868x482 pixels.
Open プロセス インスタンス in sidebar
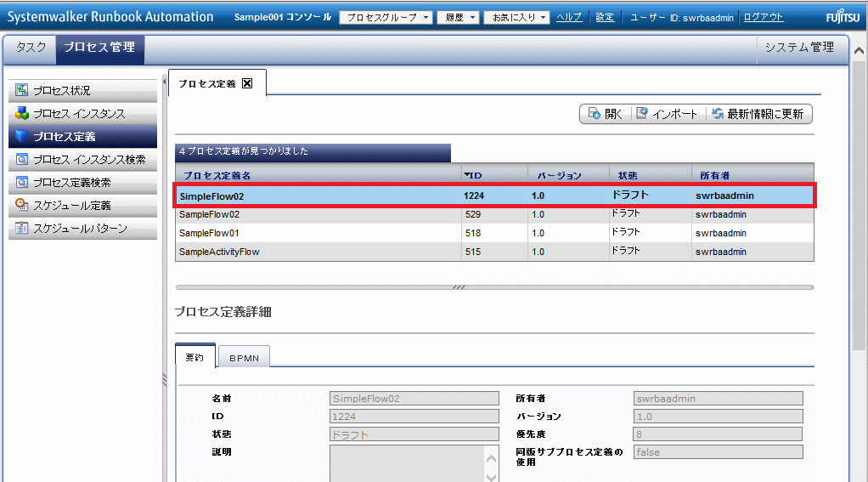pyautogui.click(x=83, y=114)
